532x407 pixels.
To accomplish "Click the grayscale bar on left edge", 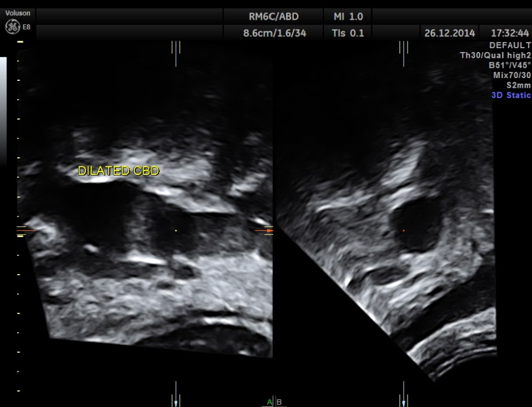I will click(x=3, y=110).
